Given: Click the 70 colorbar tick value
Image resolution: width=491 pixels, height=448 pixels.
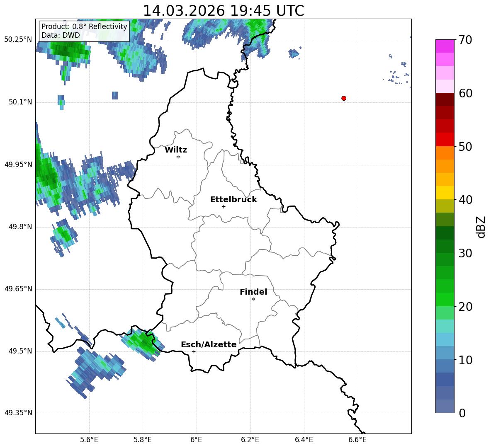Looking at the screenshot, I should click(x=465, y=40).
